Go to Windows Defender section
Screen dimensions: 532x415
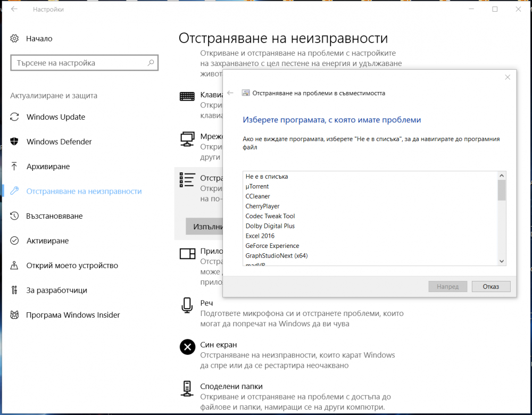(59, 142)
